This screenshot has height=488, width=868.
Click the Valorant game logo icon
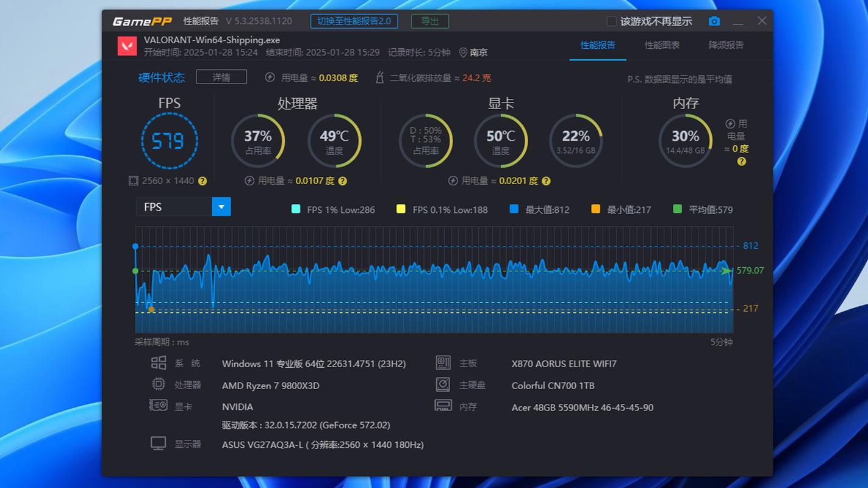click(127, 46)
